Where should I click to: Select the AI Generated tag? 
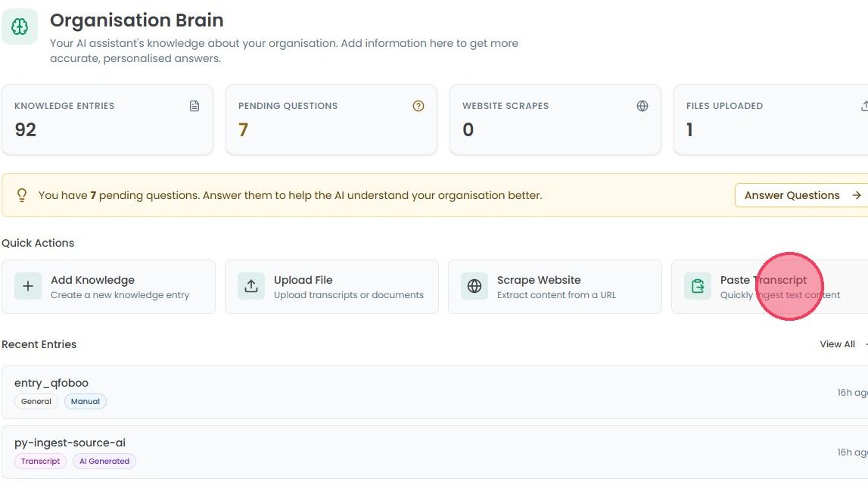click(104, 462)
